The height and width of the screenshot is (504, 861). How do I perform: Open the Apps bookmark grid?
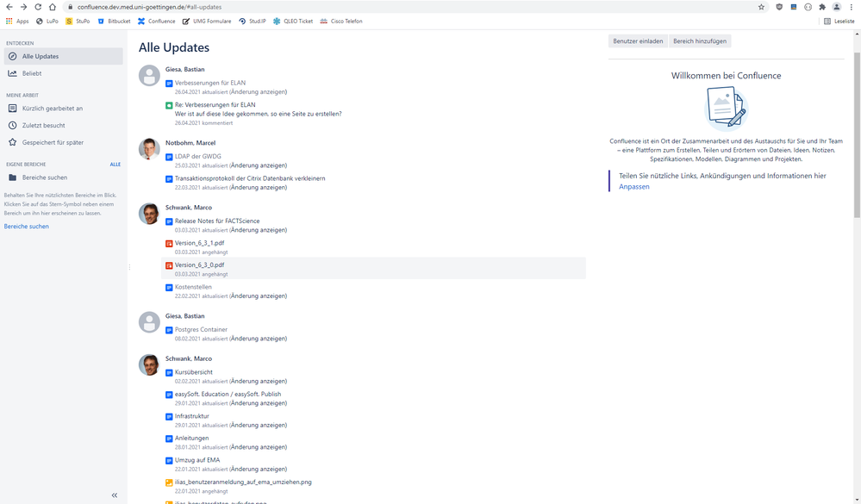[17, 22]
